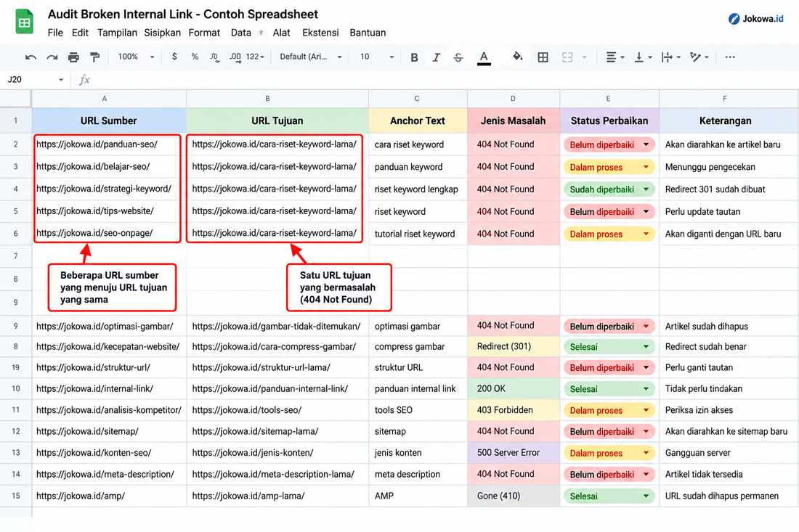Image resolution: width=799 pixels, height=532 pixels.
Task: Click the text rotation icon
Action: point(695,57)
